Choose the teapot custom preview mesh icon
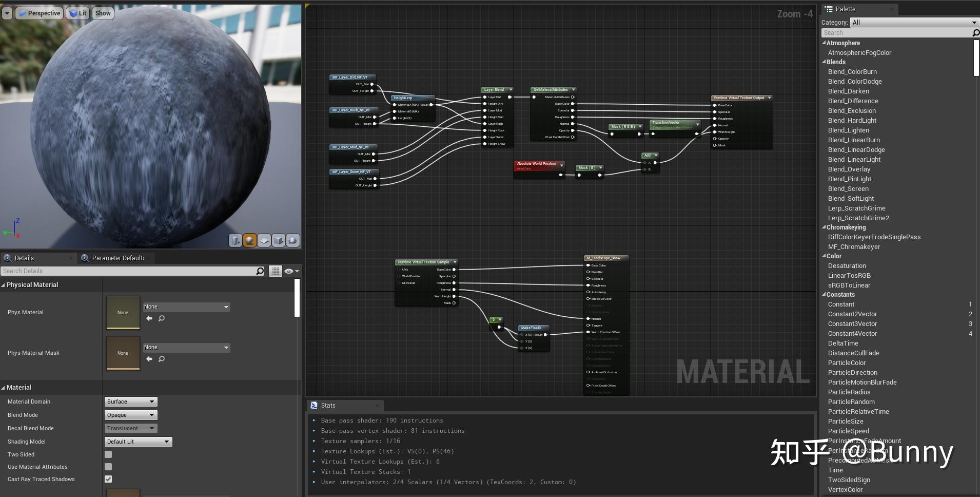The image size is (980, 497). [x=292, y=240]
